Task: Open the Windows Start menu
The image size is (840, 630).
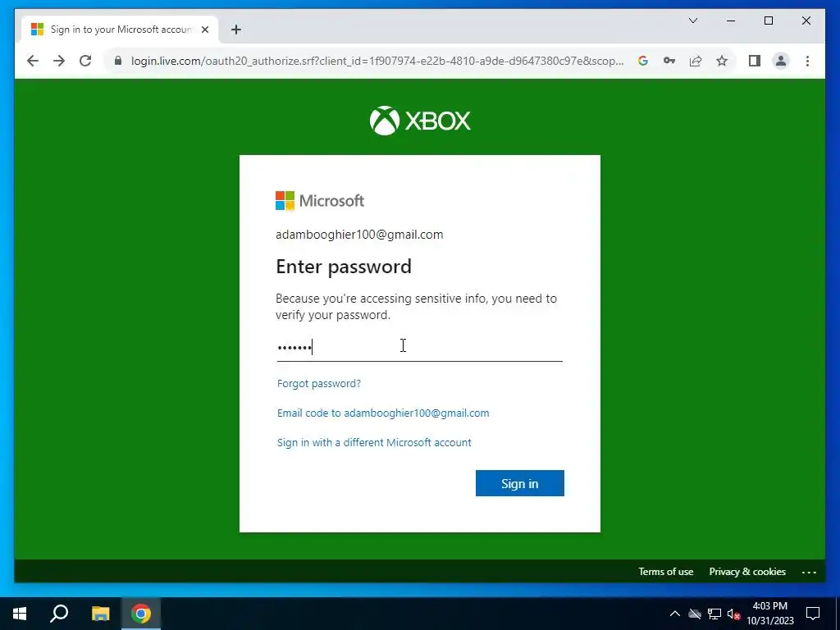Action: [20, 614]
